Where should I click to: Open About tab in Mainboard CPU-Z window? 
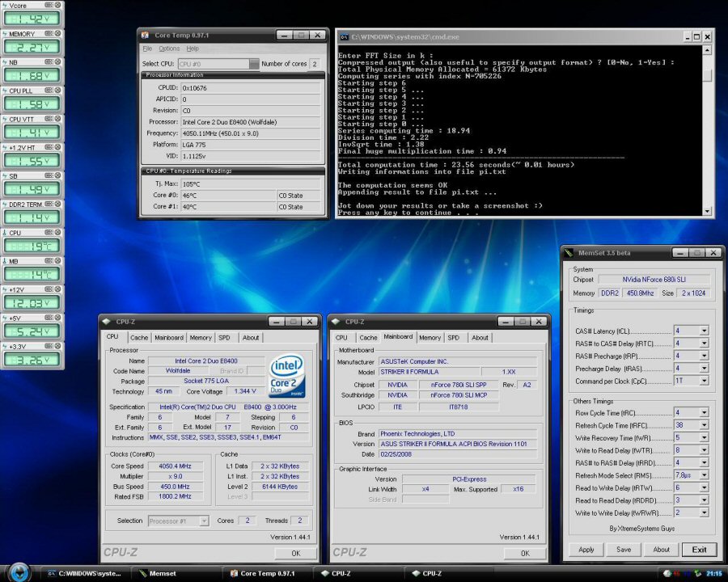pyautogui.click(x=480, y=338)
